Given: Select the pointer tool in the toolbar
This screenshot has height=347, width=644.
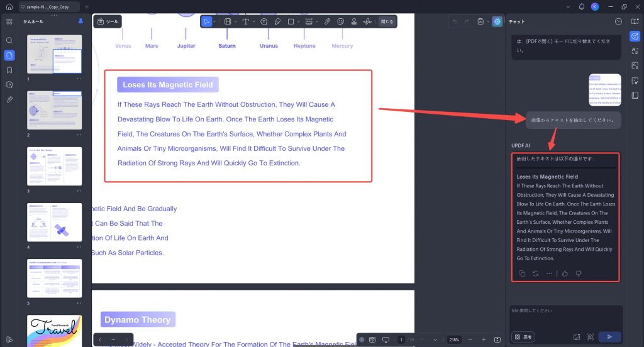Looking at the screenshot, I should 206,21.
